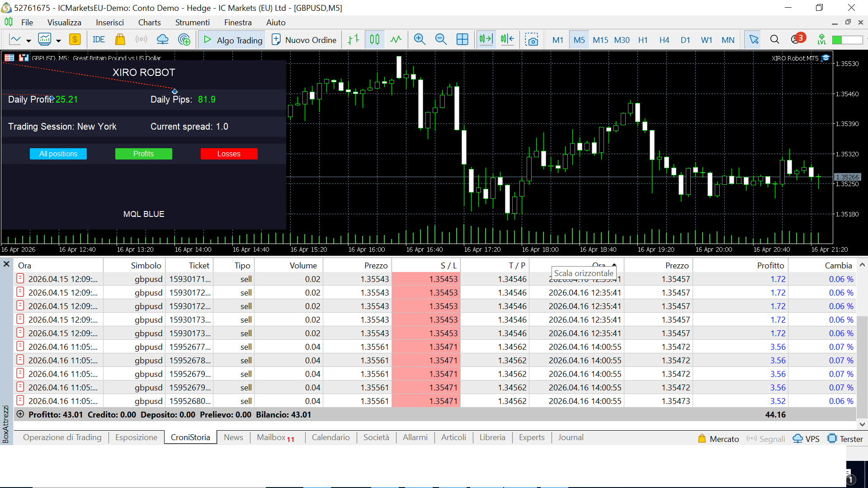Click the search magnifier icon

(774, 40)
